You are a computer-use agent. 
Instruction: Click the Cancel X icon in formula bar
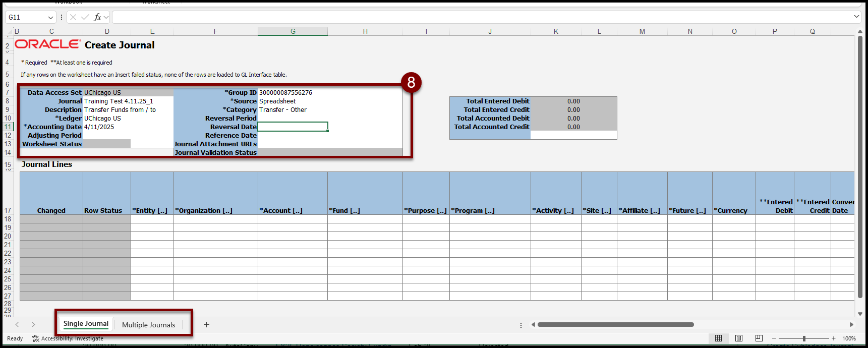tap(73, 17)
